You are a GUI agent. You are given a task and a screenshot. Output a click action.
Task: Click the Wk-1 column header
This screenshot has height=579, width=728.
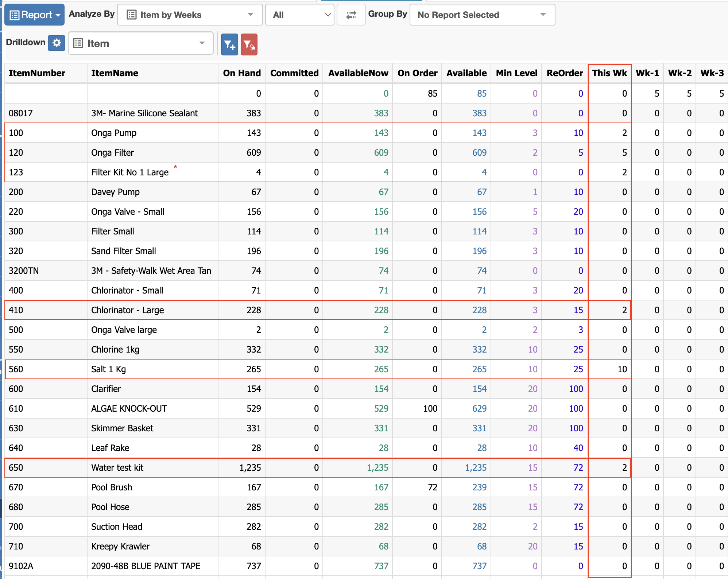click(647, 73)
